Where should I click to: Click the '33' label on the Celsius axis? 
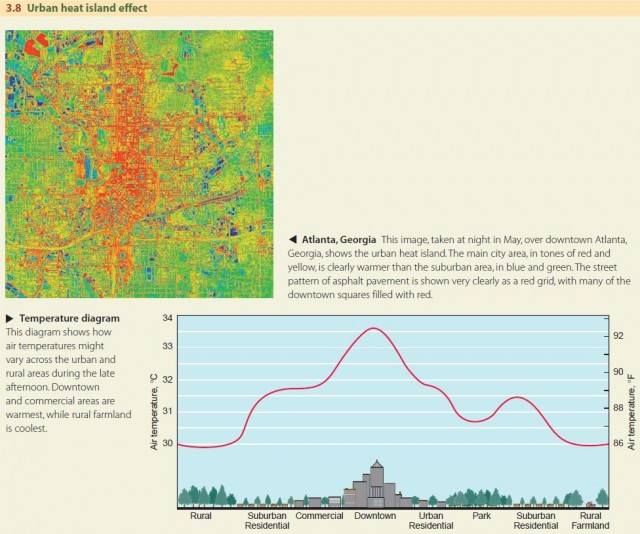coord(168,346)
